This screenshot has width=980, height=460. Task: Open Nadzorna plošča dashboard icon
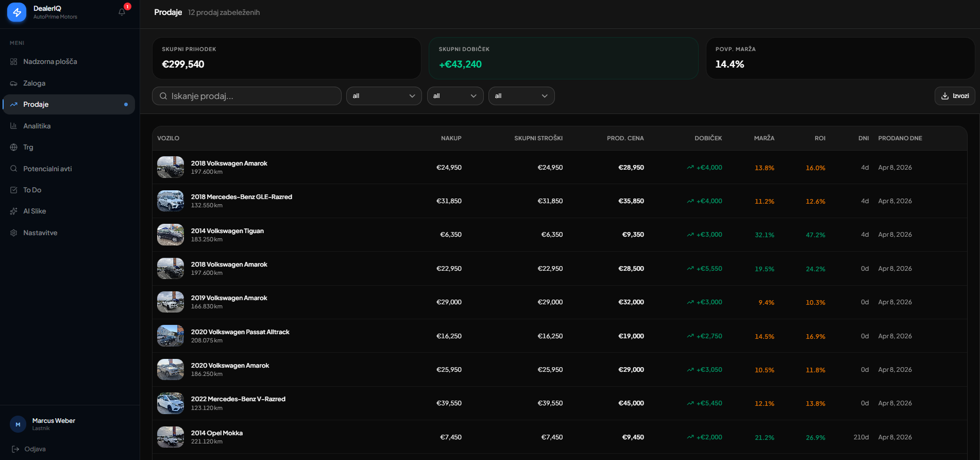click(14, 62)
